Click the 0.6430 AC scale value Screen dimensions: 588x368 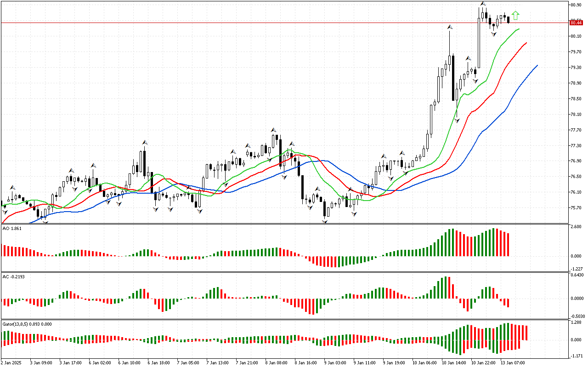(x=577, y=276)
